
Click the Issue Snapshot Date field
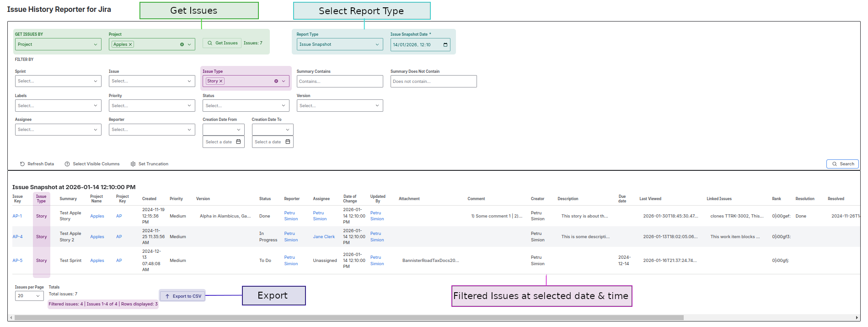tap(420, 45)
